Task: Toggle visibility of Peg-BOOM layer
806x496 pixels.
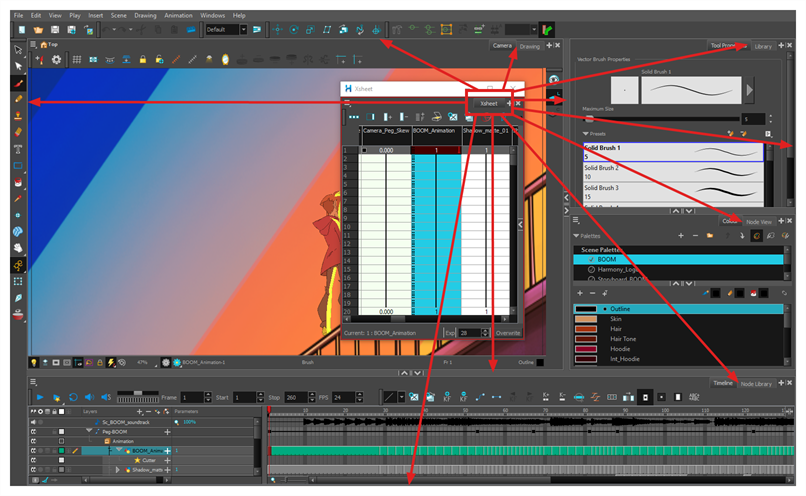Action: coord(35,431)
